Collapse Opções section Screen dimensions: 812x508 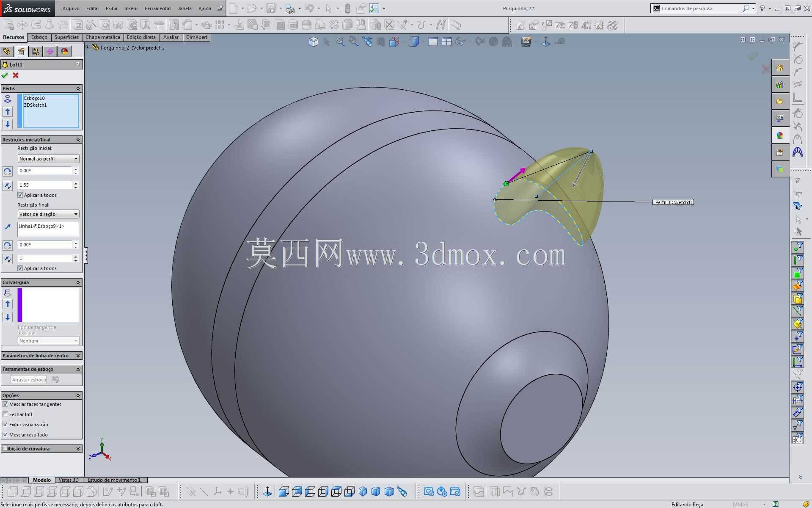(78, 395)
